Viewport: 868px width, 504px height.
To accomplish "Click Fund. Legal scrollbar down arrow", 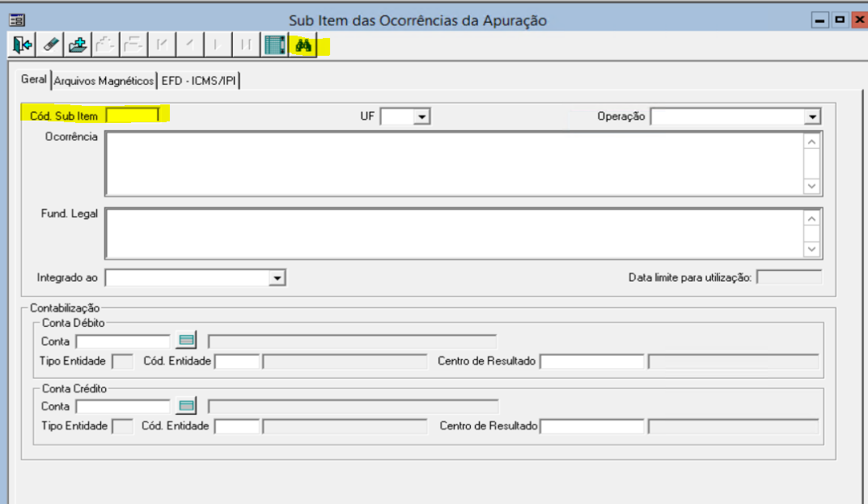I will 811,249.
